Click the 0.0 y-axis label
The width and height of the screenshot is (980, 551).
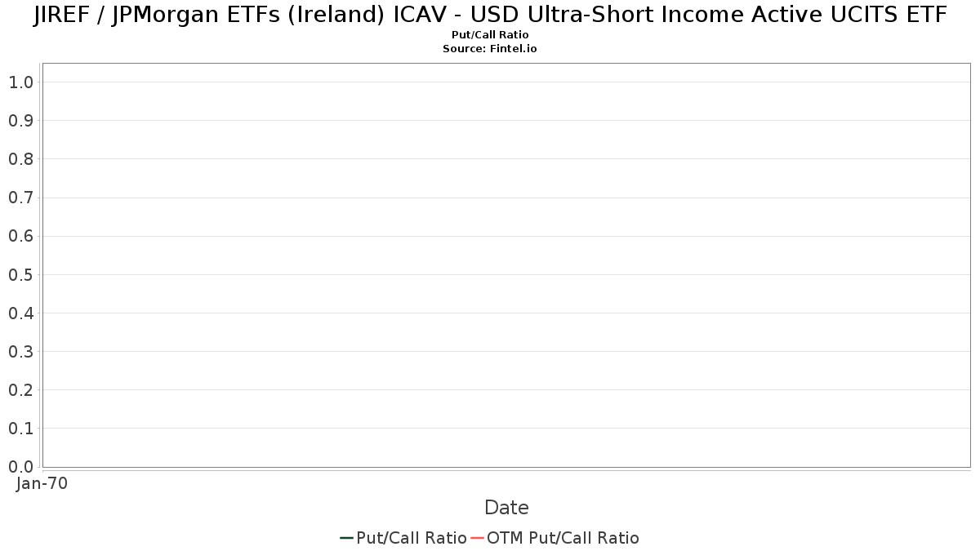pos(20,467)
